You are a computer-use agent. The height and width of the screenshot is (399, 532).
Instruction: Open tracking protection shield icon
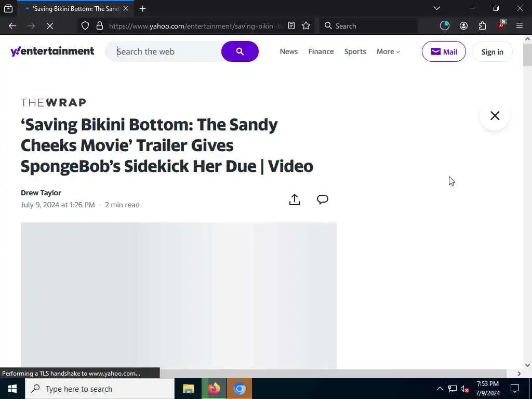click(x=85, y=26)
